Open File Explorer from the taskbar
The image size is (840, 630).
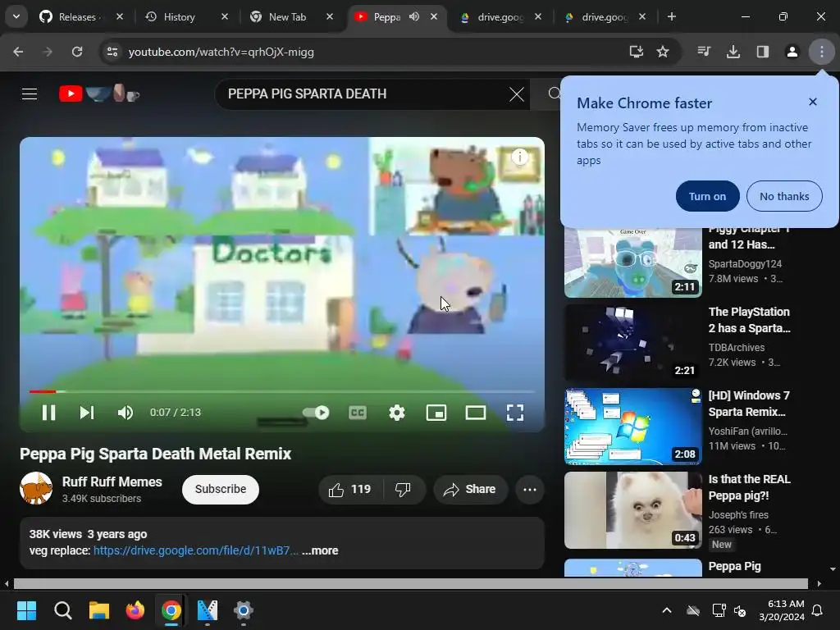pos(99,610)
